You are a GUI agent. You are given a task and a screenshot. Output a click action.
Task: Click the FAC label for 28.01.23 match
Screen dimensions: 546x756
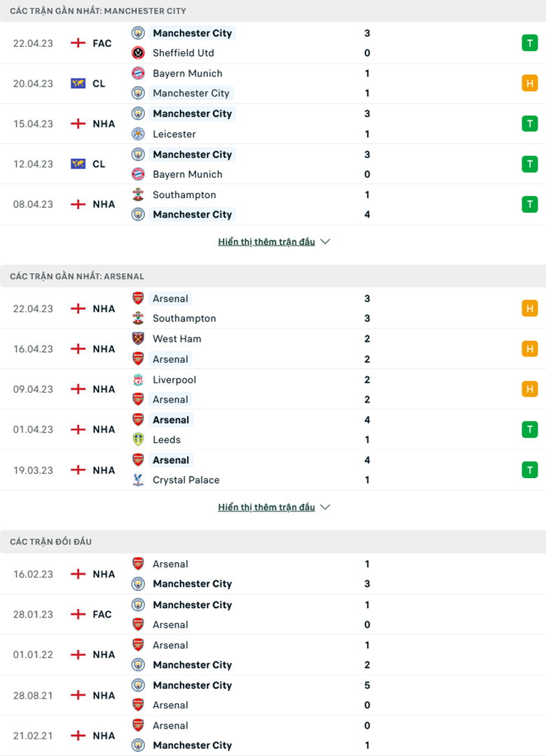pyautogui.click(x=102, y=615)
